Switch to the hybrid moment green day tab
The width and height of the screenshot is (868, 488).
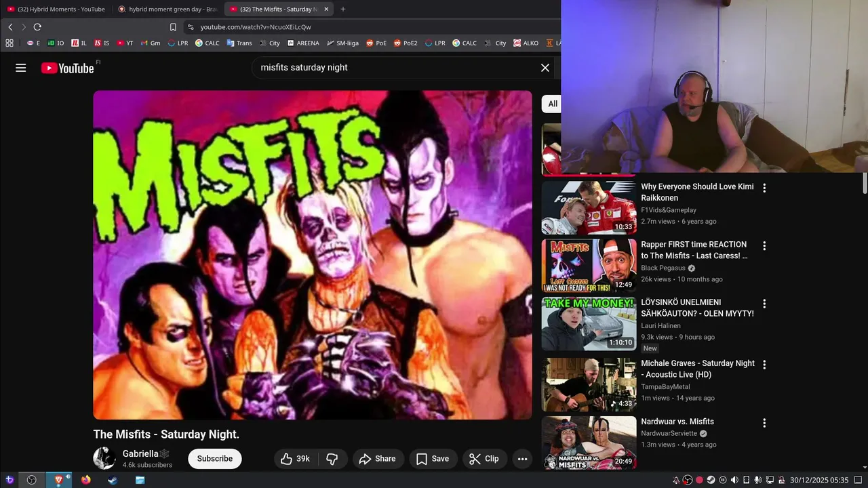coord(167,9)
